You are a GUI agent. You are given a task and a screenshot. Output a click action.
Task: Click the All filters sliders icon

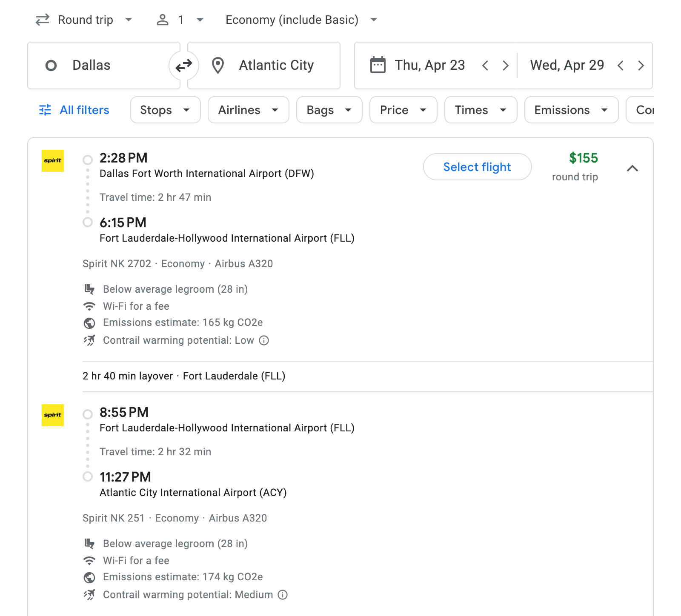coord(45,110)
